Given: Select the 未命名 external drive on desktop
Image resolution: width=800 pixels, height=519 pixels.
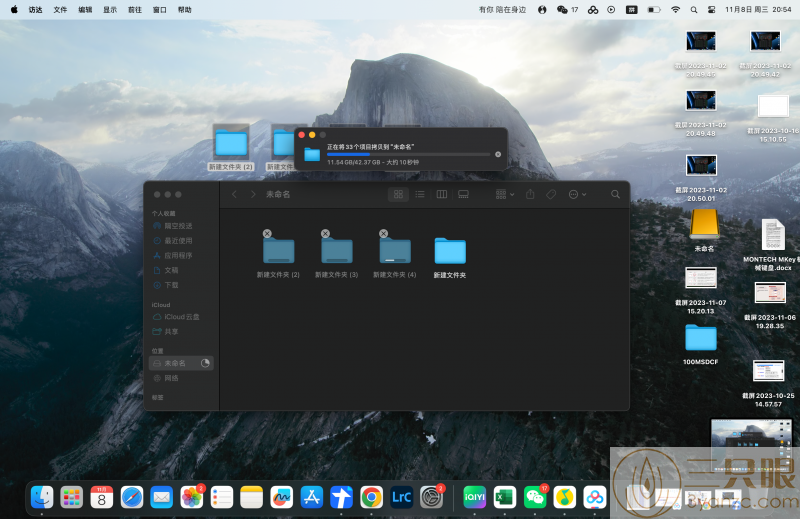Looking at the screenshot, I should (704, 224).
